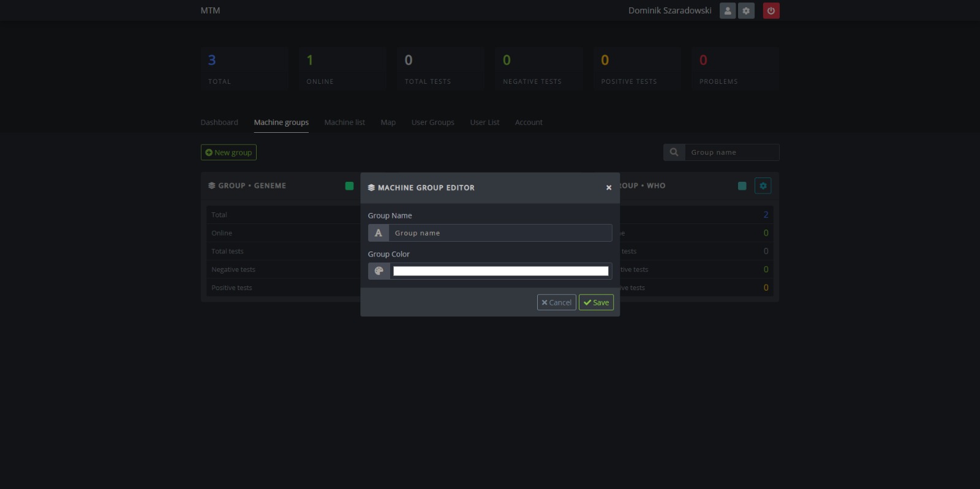980x489 pixels.
Task: Click the Group name search field
Action: pos(731,152)
